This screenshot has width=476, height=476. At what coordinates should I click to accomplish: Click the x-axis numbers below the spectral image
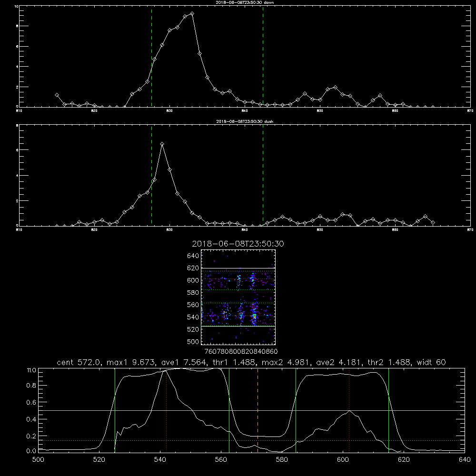tap(241, 352)
